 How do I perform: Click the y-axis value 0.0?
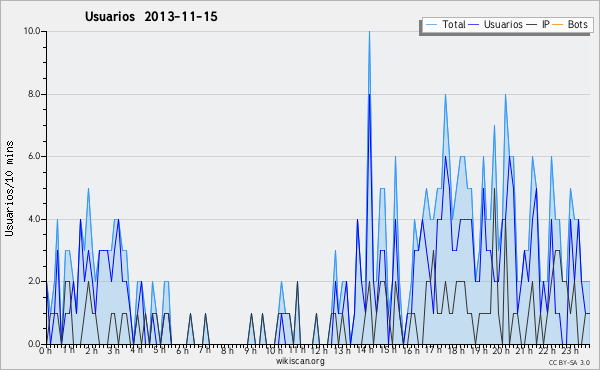[x=34, y=344]
